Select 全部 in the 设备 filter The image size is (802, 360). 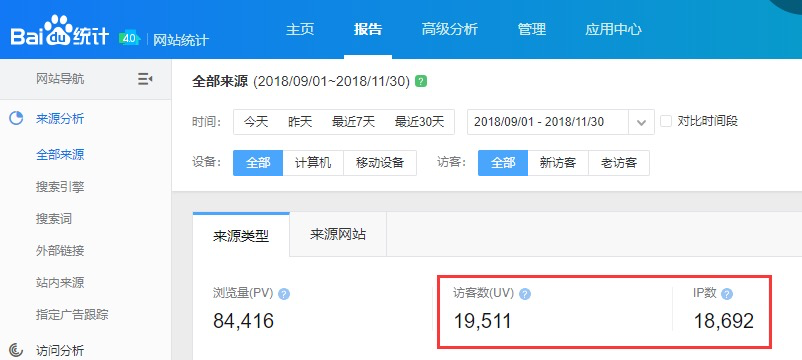click(x=258, y=163)
